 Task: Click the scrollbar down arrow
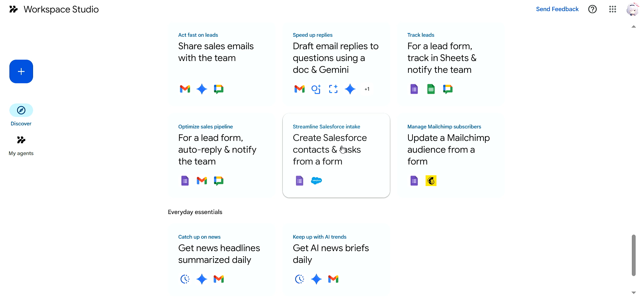coord(634,293)
